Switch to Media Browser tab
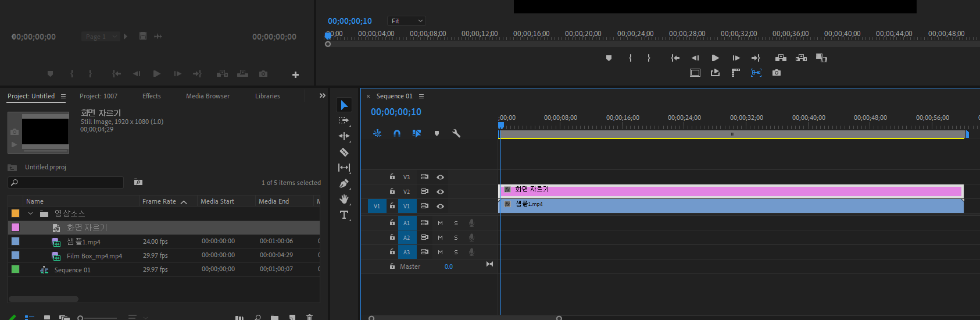 click(208, 96)
